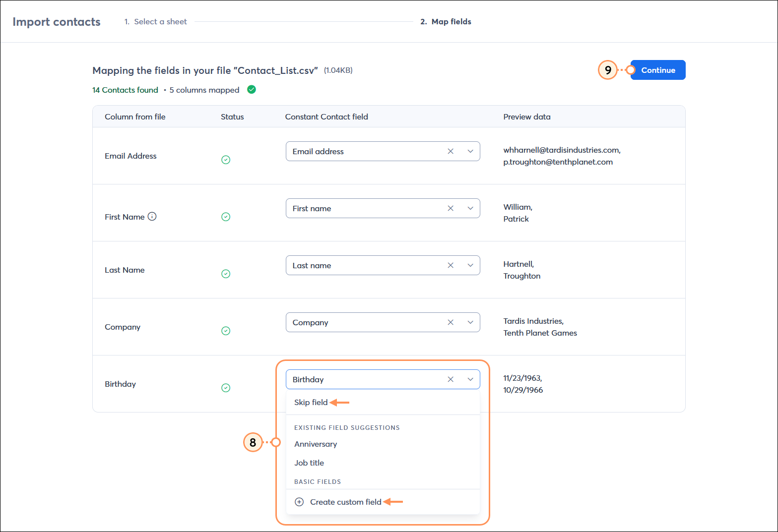This screenshot has height=532, width=778.
Task: Click the Column from file header
Action: (135, 117)
